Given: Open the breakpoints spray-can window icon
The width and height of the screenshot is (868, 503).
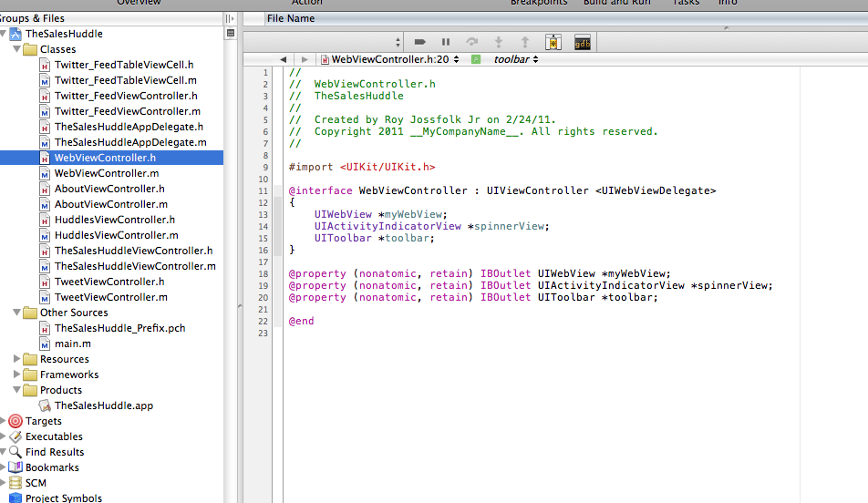Looking at the screenshot, I should click(x=553, y=42).
